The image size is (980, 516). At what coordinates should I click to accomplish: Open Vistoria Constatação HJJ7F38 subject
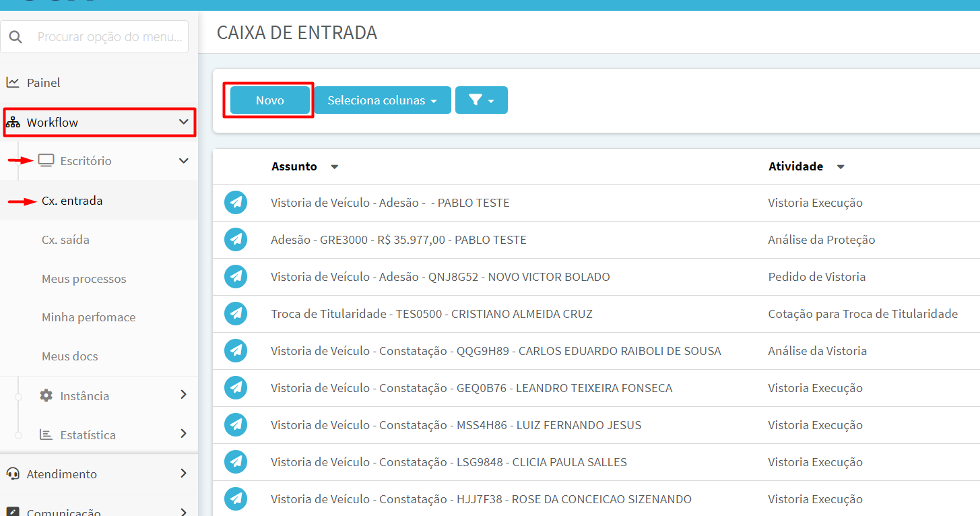(481, 499)
